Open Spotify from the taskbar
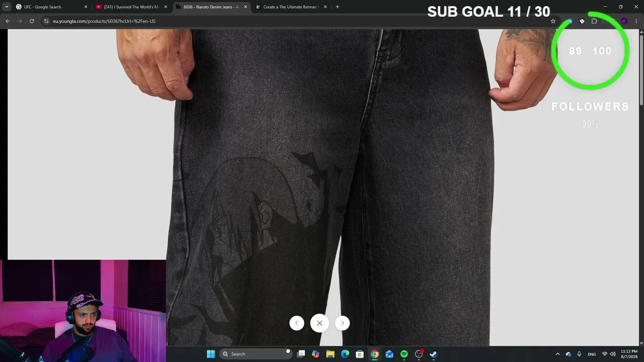This screenshot has width=644, height=362. click(404, 354)
